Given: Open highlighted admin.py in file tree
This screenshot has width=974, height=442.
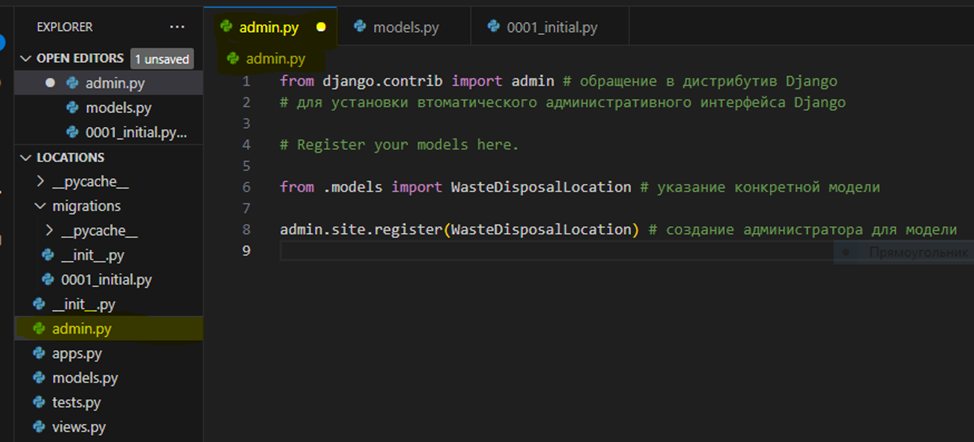Looking at the screenshot, I should point(109,329).
